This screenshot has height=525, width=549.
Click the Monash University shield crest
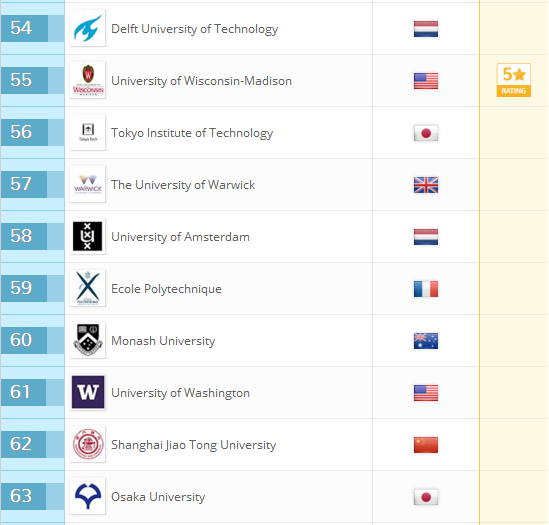tap(88, 340)
